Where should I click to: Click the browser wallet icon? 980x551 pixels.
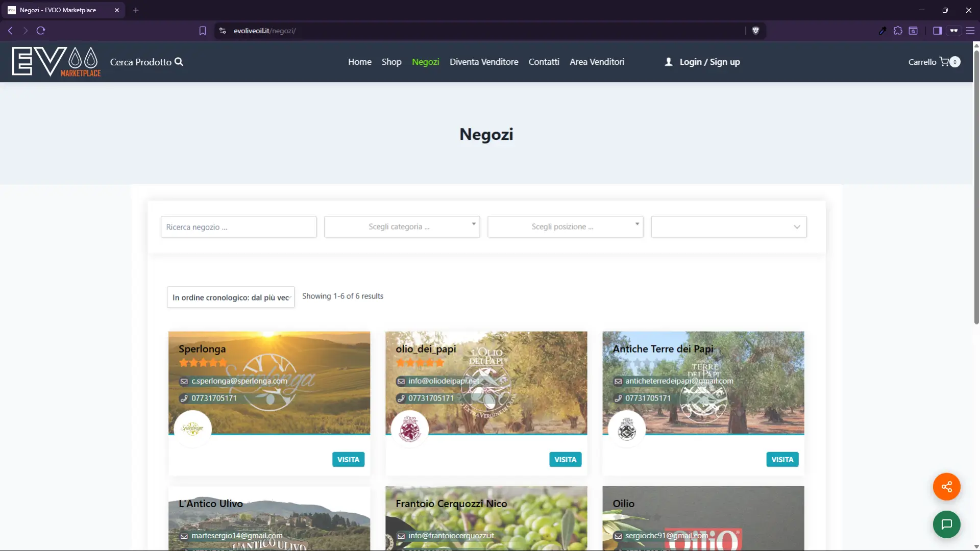pos(913,31)
